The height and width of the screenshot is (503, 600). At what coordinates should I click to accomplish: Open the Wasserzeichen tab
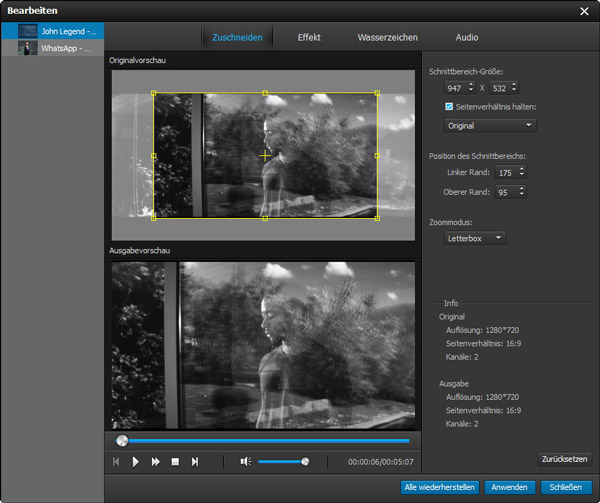[x=388, y=37]
